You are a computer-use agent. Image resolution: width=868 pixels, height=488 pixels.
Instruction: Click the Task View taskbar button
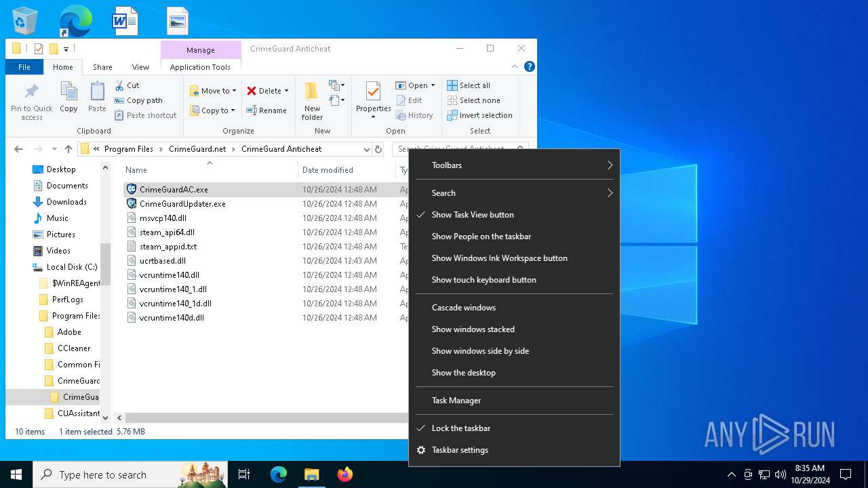tap(244, 474)
